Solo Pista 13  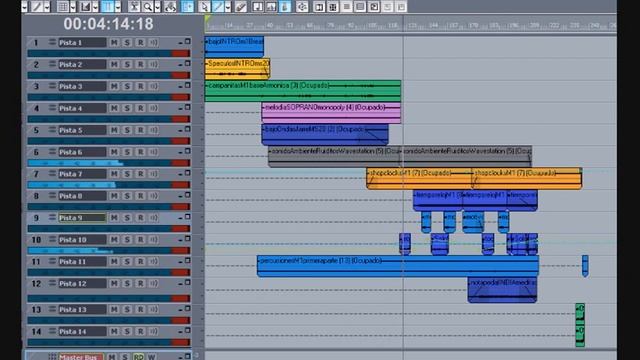coord(127,309)
